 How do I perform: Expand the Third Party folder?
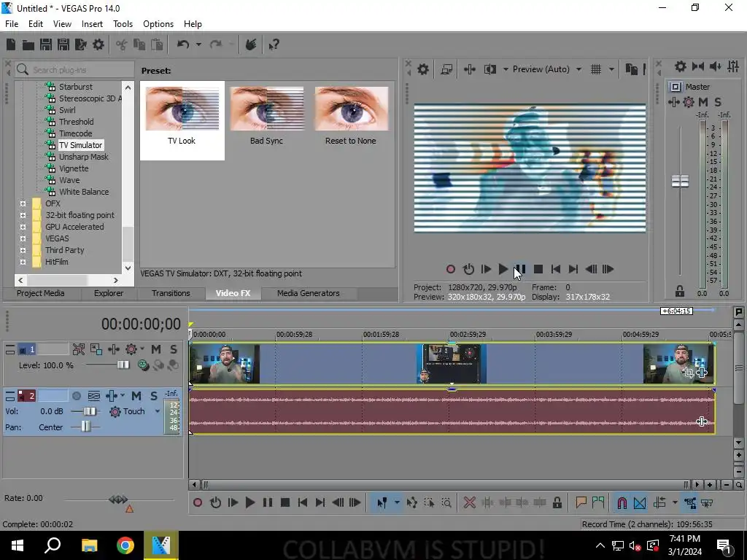[x=23, y=251]
